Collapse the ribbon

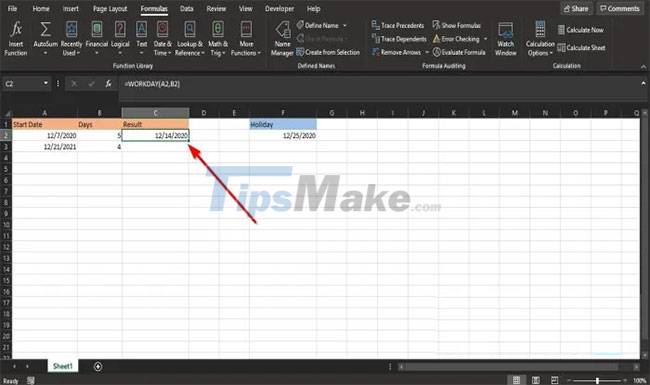coord(643,66)
